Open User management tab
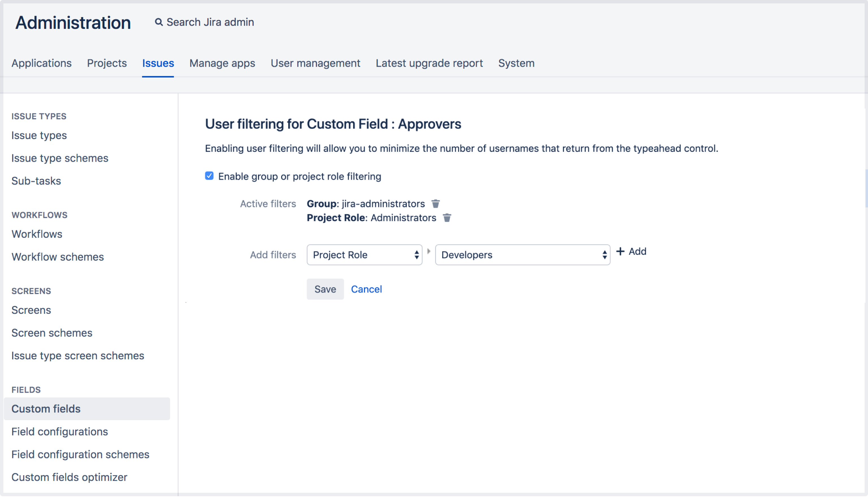This screenshot has height=497, width=868. 316,63
